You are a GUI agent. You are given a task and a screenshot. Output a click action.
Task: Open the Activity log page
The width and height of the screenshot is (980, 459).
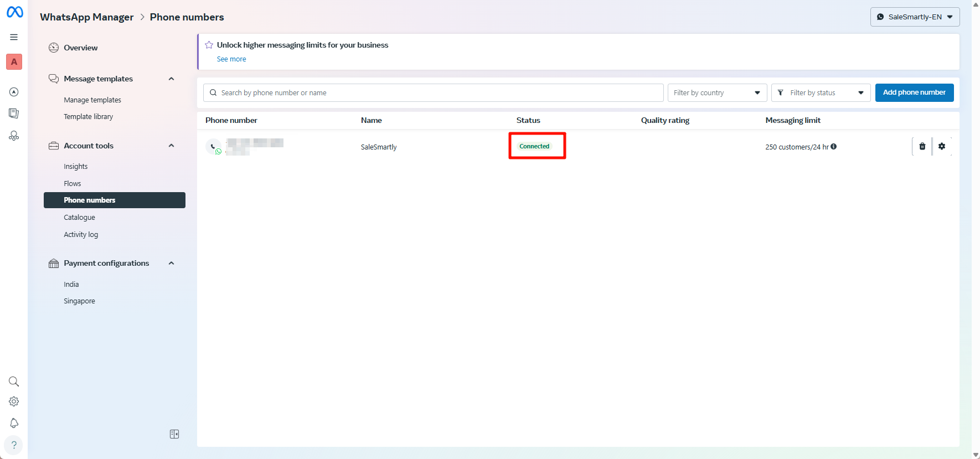coord(81,235)
